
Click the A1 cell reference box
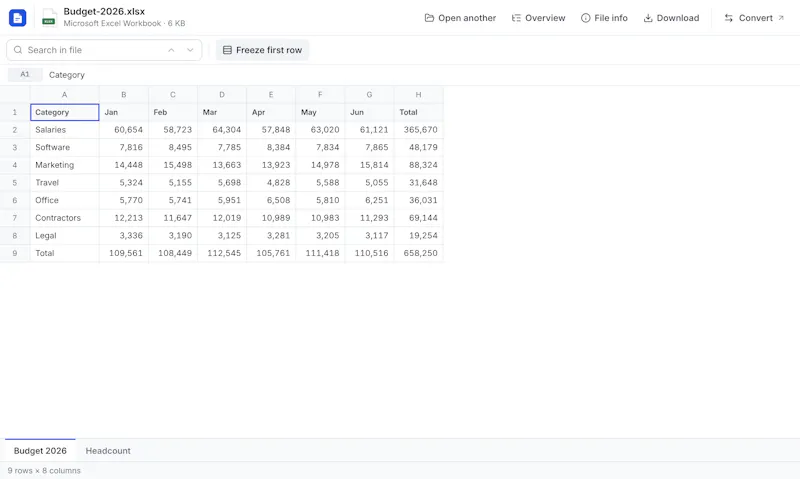coord(25,74)
